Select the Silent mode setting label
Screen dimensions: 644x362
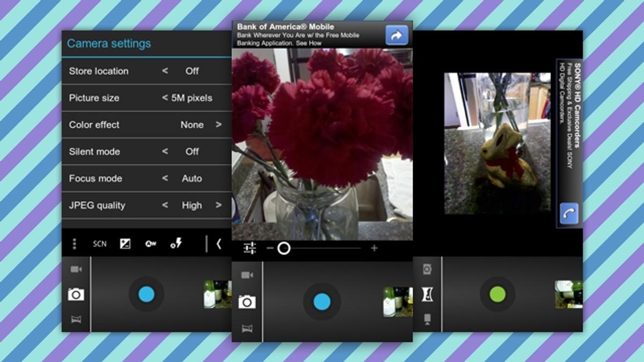pos(94,151)
